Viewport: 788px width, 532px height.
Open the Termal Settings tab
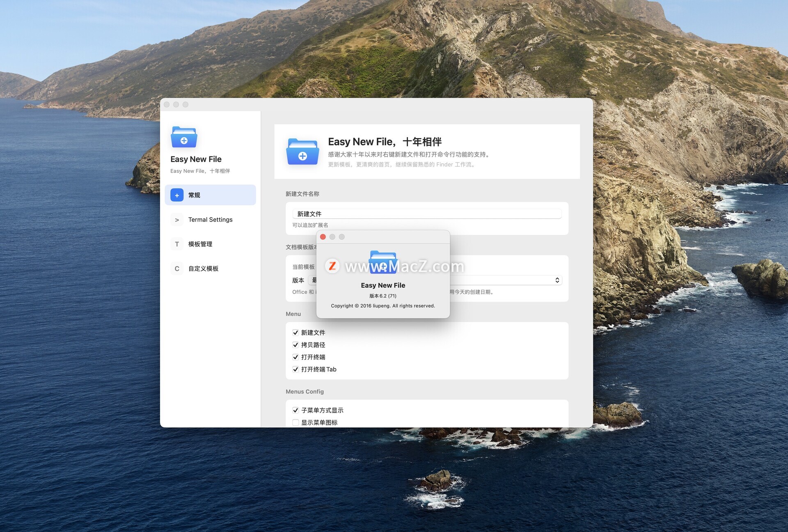[x=210, y=220]
